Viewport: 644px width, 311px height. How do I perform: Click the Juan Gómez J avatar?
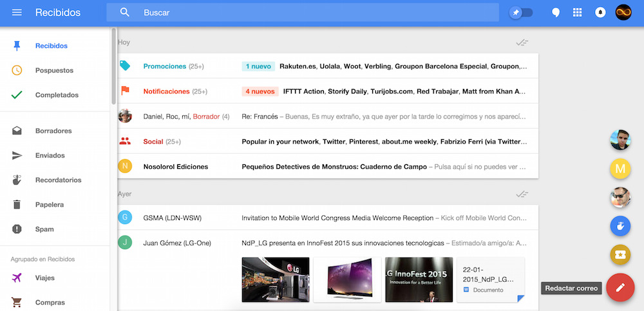coord(125,242)
